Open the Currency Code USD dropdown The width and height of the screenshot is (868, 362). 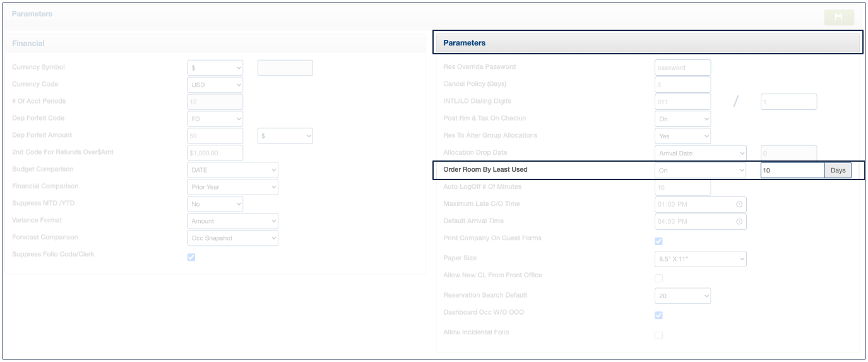[x=215, y=85]
